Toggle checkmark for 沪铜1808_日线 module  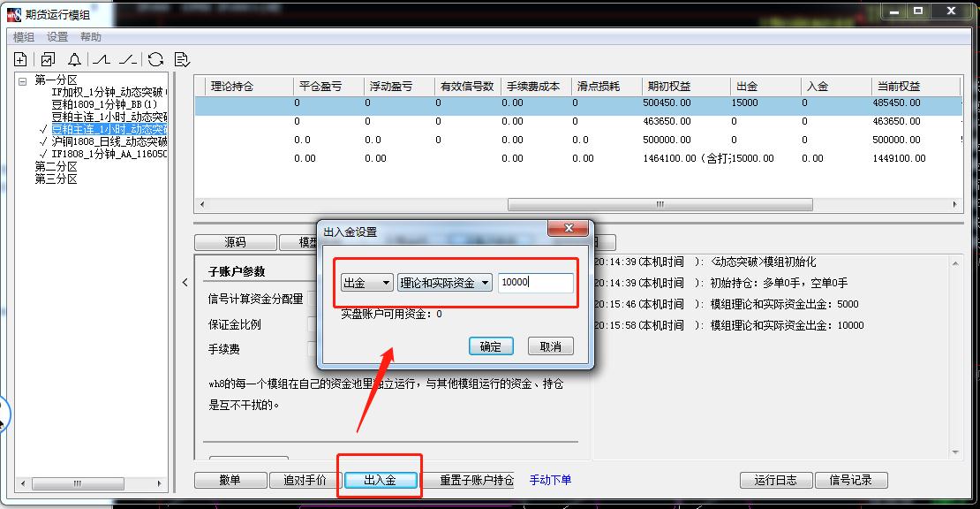(x=43, y=141)
